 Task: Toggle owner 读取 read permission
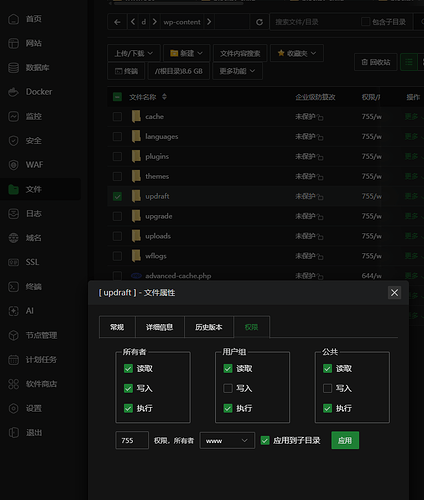128,368
